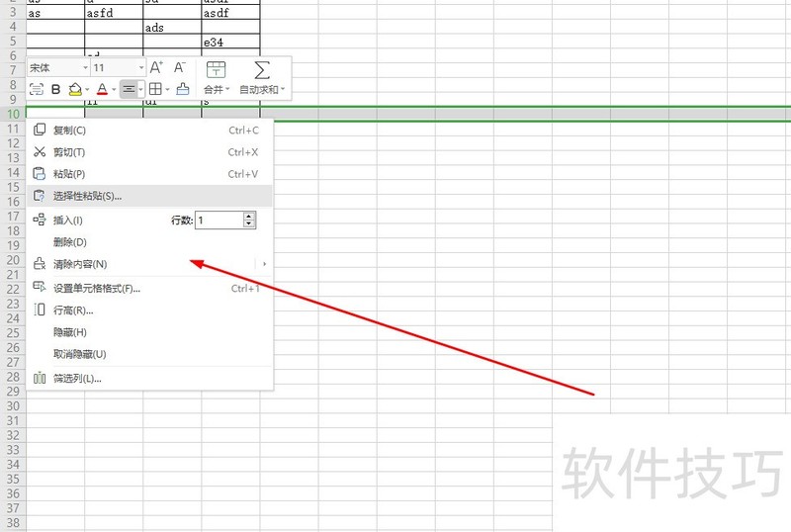The width and height of the screenshot is (791, 532).
Task: Click the borders grid icon
Action: [155, 89]
